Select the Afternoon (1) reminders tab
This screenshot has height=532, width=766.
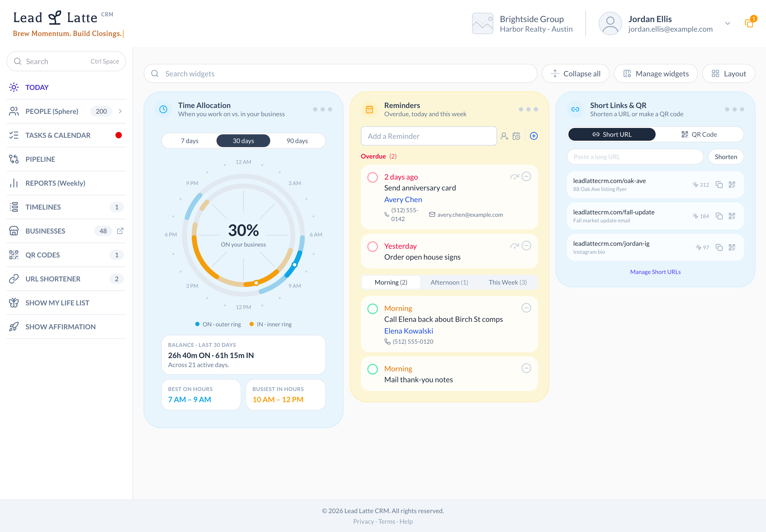click(449, 283)
